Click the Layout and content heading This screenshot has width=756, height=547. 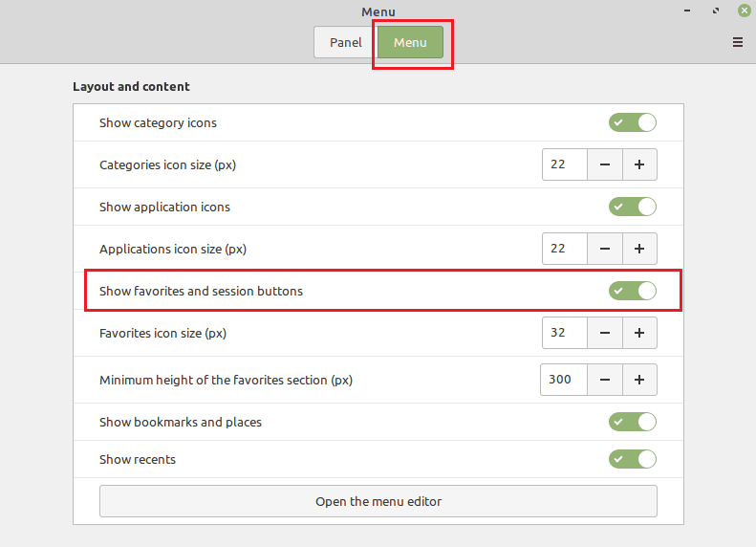tap(131, 86)
